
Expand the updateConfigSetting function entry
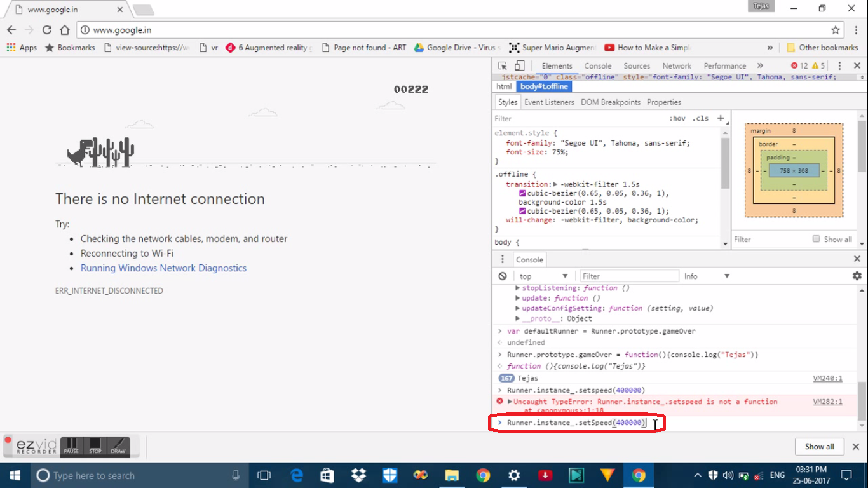click(x=517, y=308)
